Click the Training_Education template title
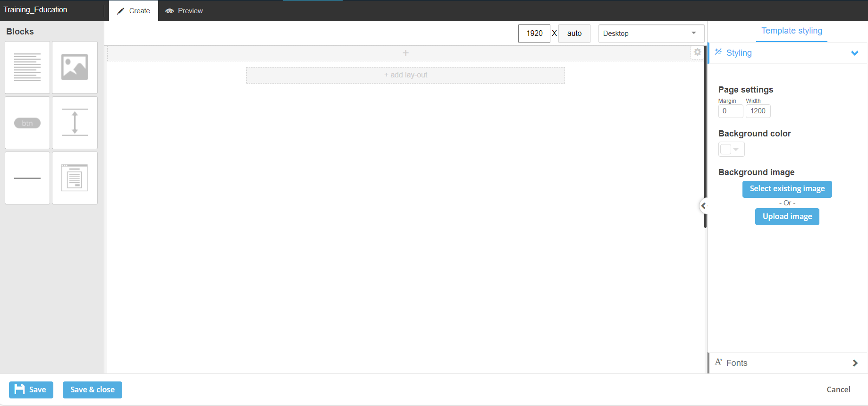This screenshot has height=406, width=868. pyautogui.click(x=35, y=10)
